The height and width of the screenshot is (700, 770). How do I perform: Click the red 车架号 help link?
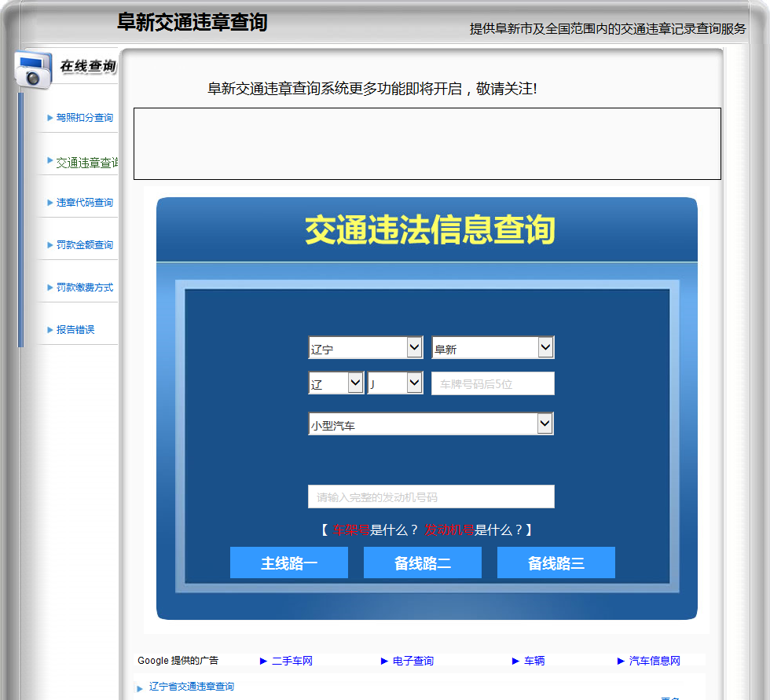point(351,530)
